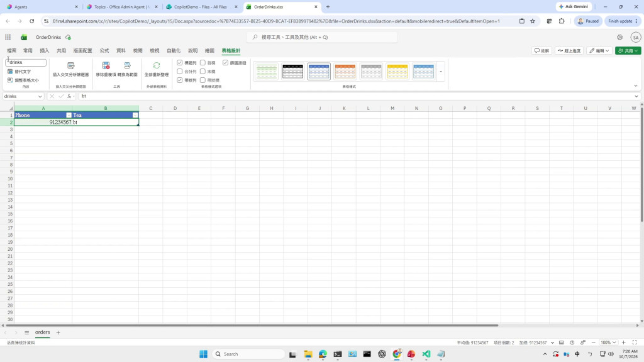Expand the table styles gallery
This screenshot has width=644, height=362.
pos(441,72)
